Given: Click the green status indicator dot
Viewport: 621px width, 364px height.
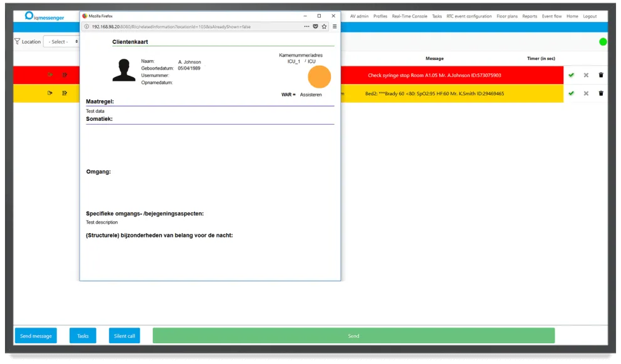Looking at the screenshot, I should (x=603, y=41).
